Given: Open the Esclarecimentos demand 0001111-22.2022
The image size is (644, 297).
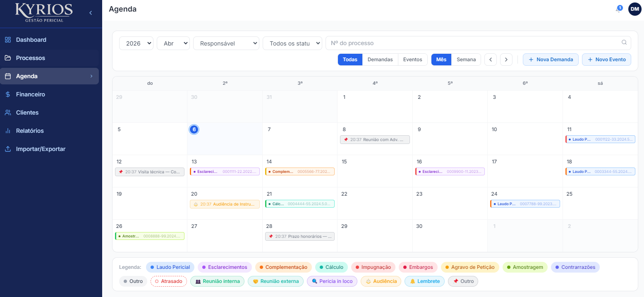Looking at the screenshot, I should (x=225, y=172).
